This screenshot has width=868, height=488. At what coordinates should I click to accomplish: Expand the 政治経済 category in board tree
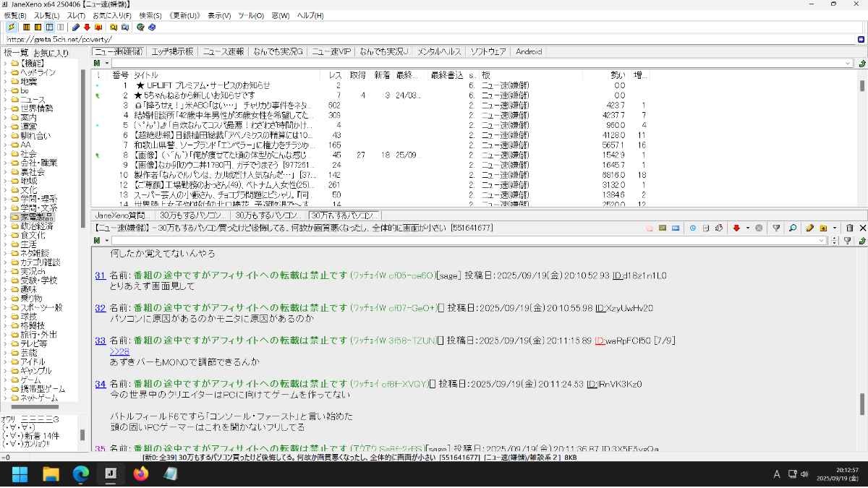coord(5,226)
